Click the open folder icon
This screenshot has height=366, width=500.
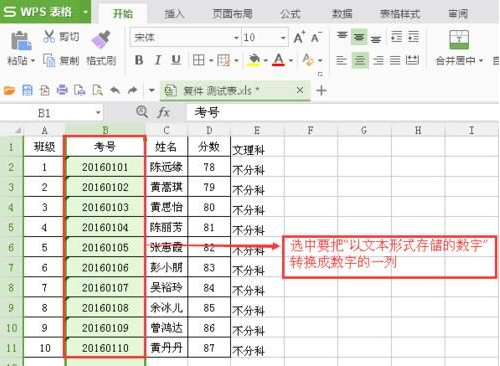tap(9, 90)
